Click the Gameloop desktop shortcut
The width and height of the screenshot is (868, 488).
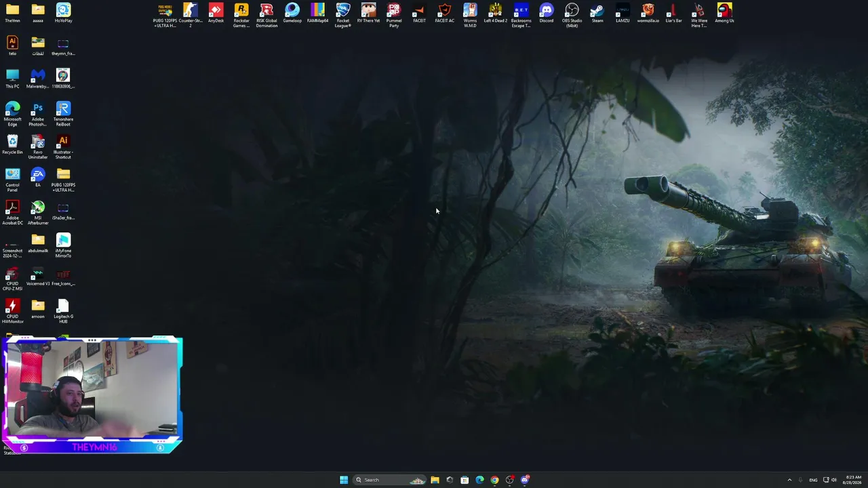coord(292,13)
